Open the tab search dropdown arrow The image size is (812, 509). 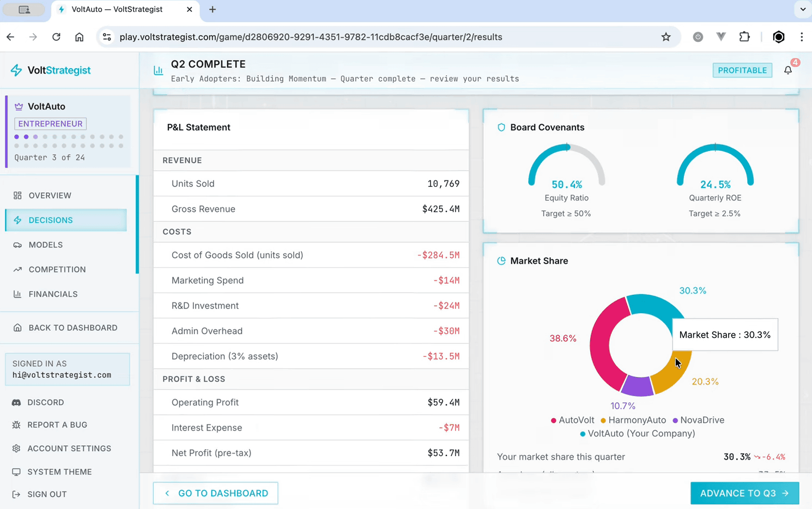pos(802,9)
